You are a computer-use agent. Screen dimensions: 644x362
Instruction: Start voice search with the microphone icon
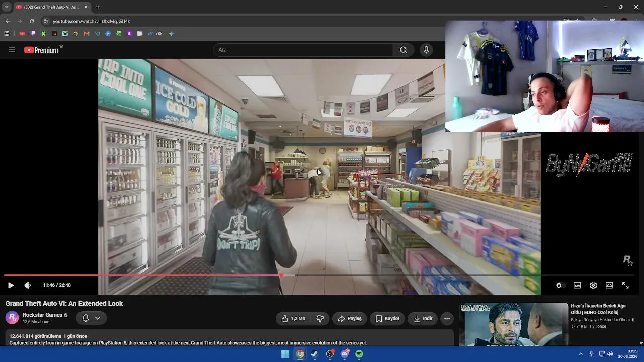pyautogui.click(x=426, y=50)
